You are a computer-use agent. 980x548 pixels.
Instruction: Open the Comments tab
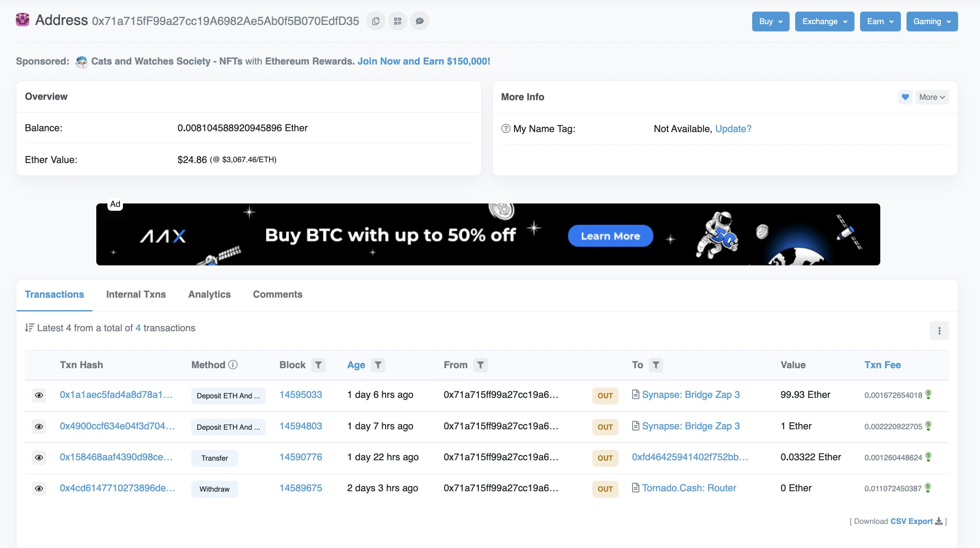tap(278, 295)
